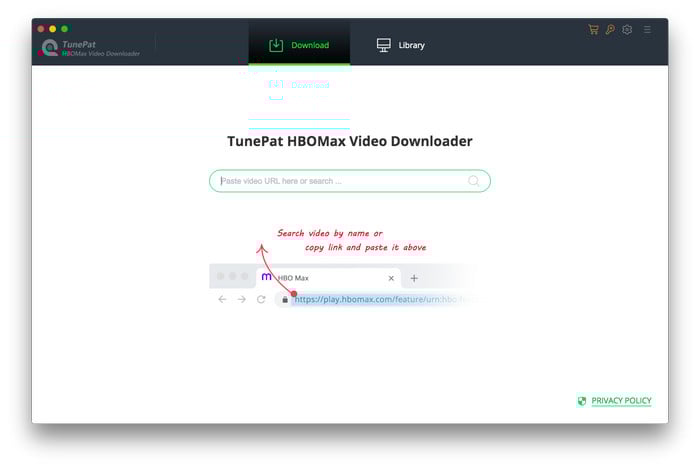Close the window with red button
700x469 pixels.
point(41,29)
